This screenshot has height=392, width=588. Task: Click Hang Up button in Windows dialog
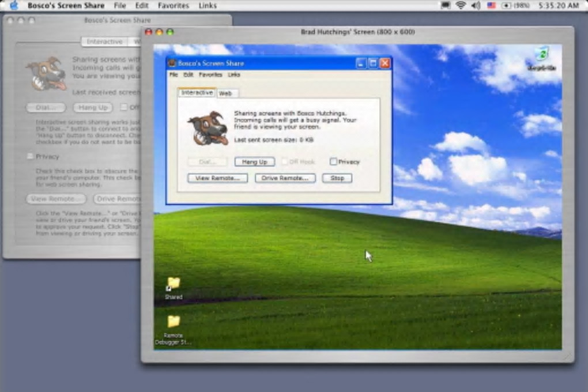click(255, 161)
